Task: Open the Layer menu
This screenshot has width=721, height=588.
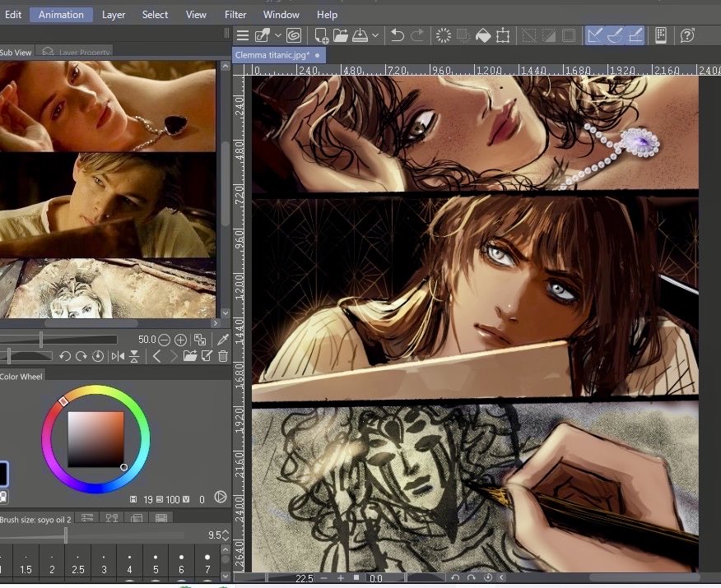Action: (114, 15)
